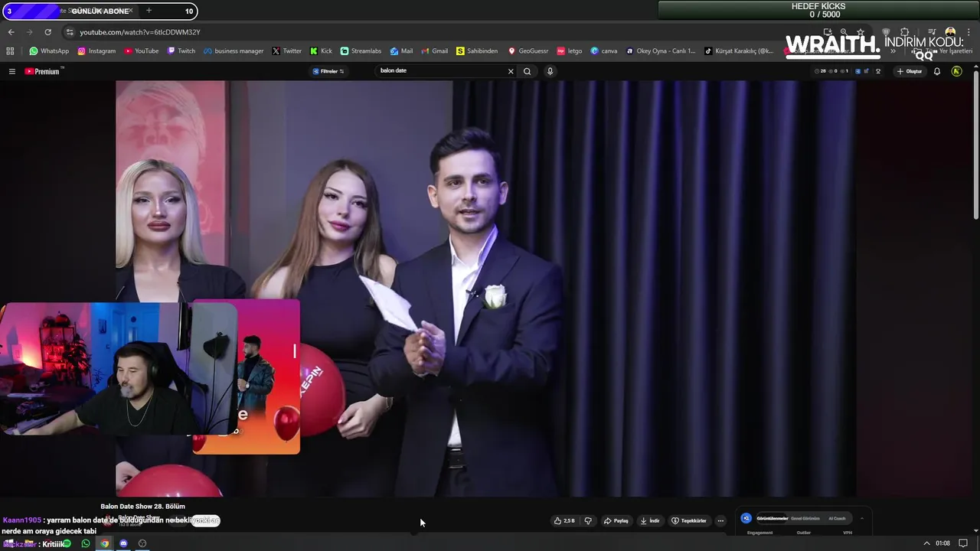Image resolution: width=980 pixels, height=551 pixels.
Task: Open the Sahibinden bookmark
Action: tap(477, 51)
